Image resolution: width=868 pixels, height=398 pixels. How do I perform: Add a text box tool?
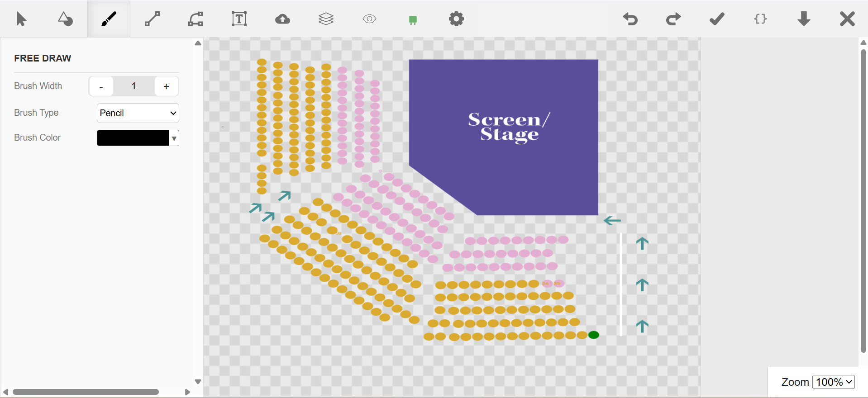[x=239, y=19]
